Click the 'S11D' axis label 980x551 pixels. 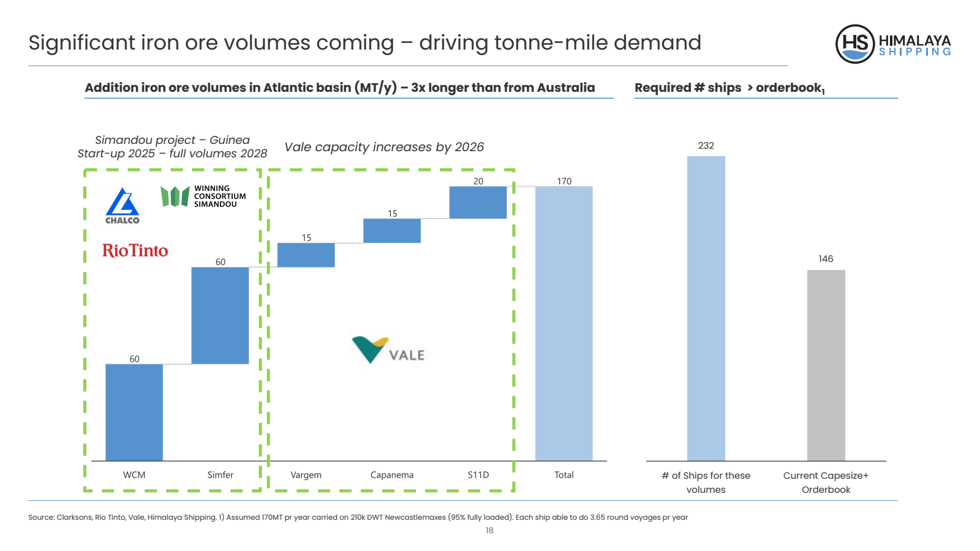click(478, 475)
